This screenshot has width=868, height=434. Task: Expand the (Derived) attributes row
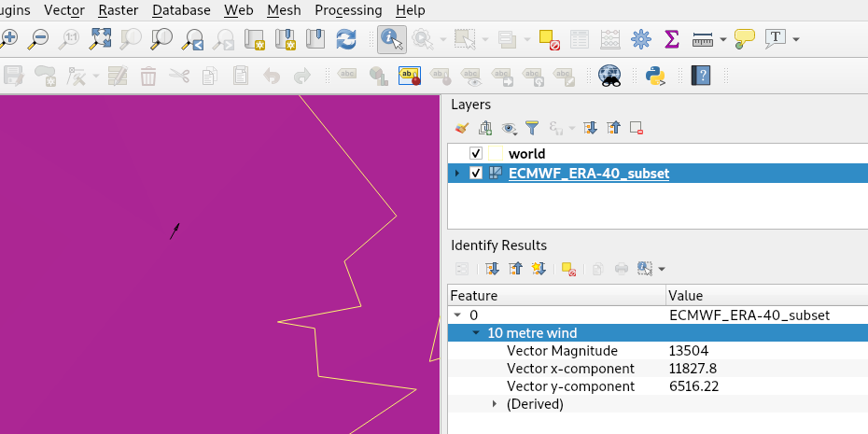(495, 404)
